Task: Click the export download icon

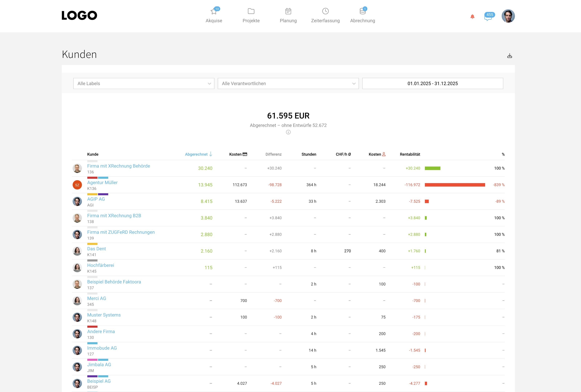Action: coord(509,56)
